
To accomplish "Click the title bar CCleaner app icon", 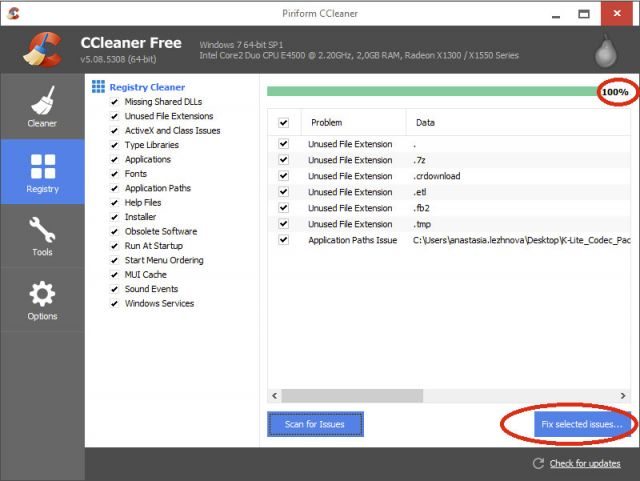I will 13,13.
